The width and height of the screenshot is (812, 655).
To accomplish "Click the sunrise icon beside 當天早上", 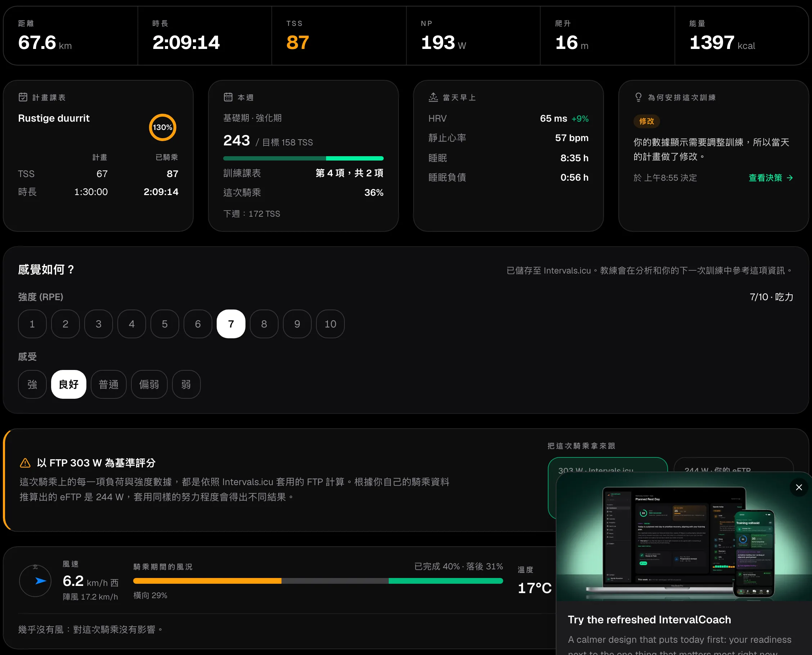I will (433, 97).
